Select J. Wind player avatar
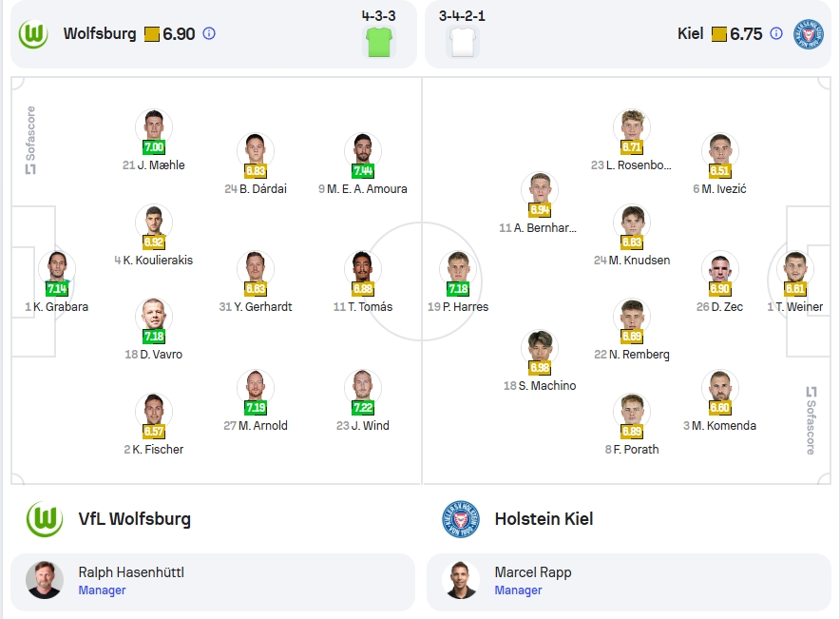Image resolution: width=840 pixels, height=619 pixels. click(363, 387)
